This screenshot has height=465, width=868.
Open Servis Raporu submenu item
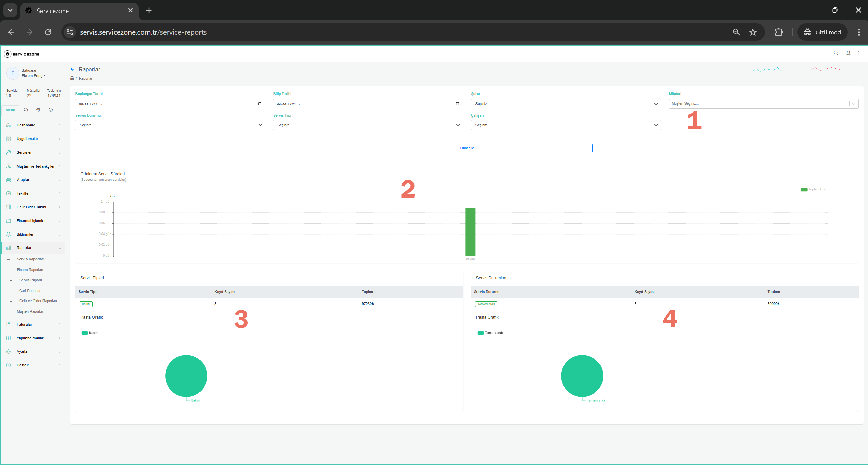click(x=31, y=280)
